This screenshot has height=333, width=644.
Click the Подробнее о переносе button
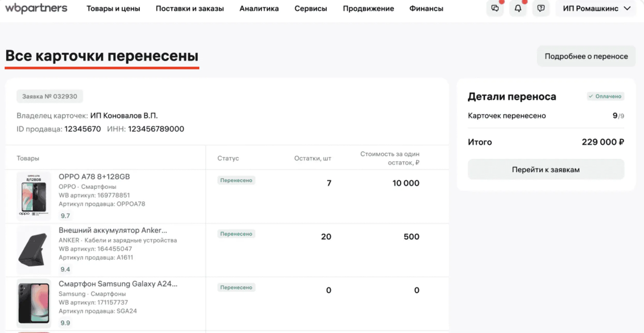click(x=586, y=56)
